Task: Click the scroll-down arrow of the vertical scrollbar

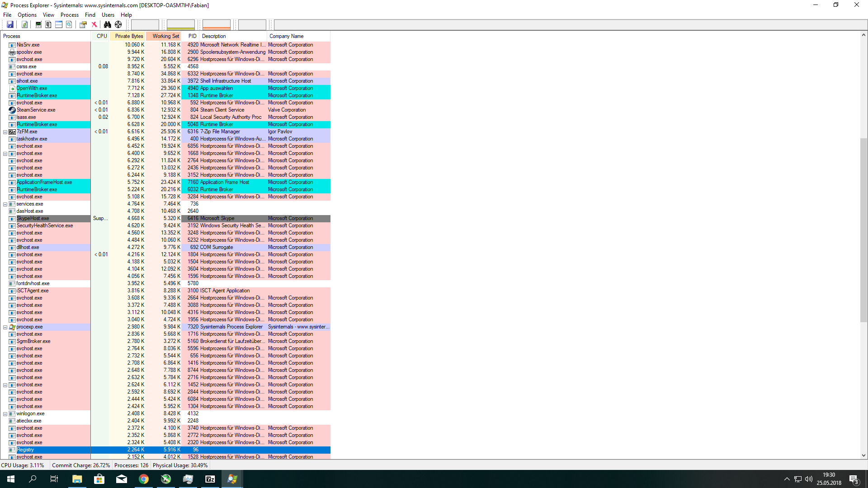Action: pos(863,455)
